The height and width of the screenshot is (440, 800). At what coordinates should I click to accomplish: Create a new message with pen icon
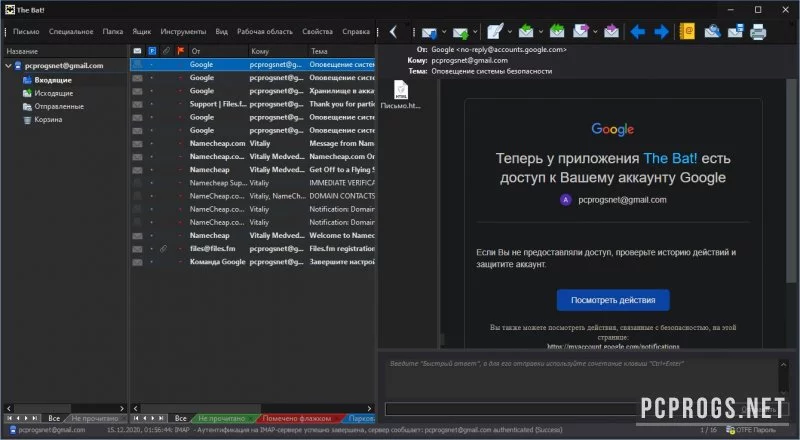click(x=495, y=32)
